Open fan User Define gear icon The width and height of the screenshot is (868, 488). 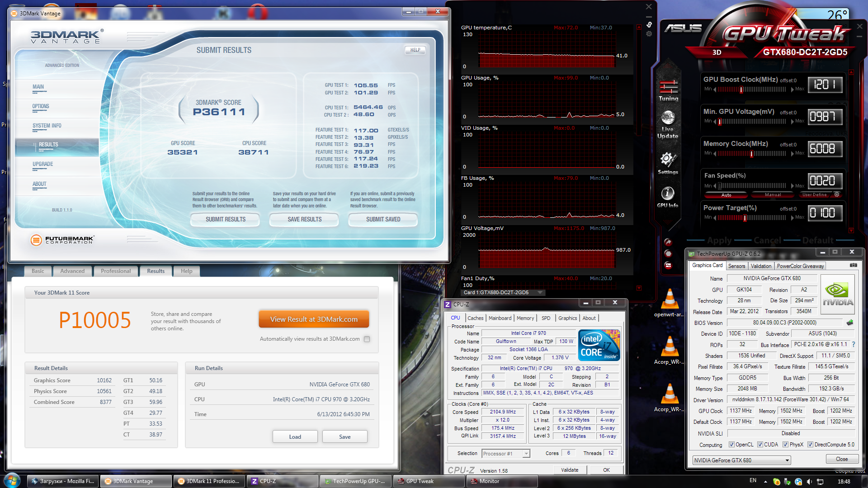(837, 195)
